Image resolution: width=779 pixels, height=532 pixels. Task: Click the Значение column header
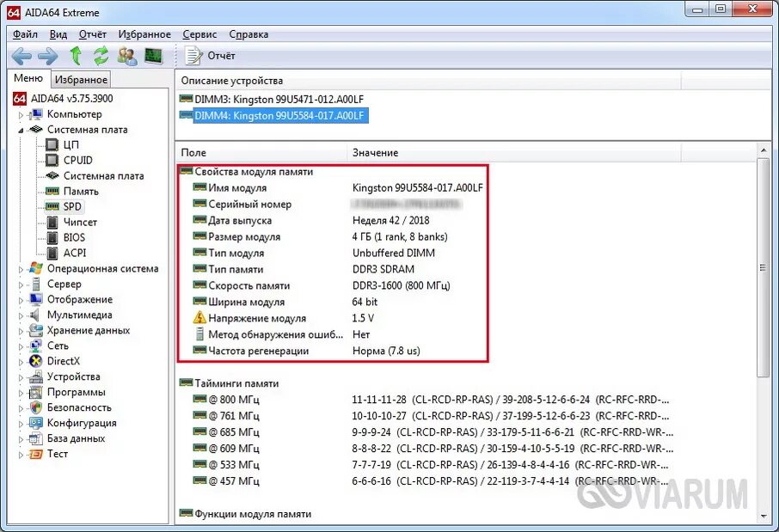point(513,152)
